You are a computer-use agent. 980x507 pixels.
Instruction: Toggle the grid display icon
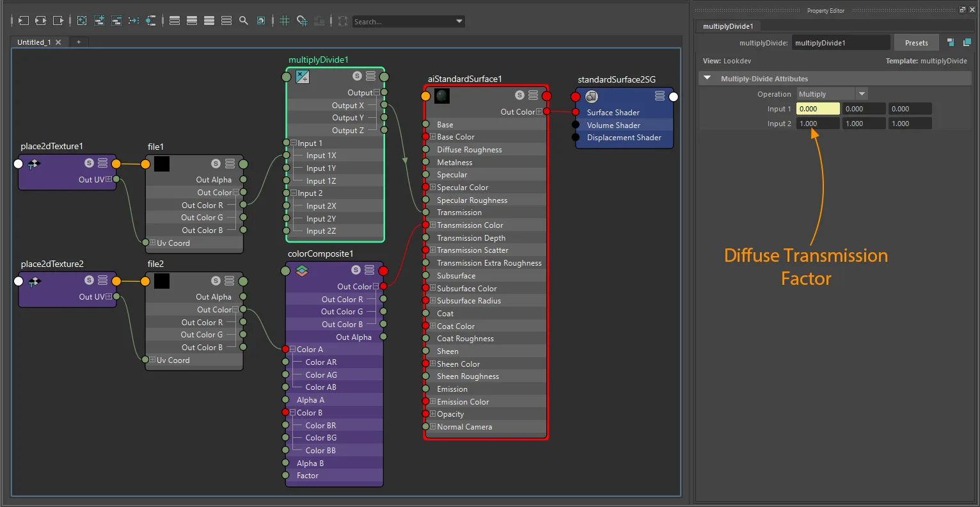coord(285,20)
